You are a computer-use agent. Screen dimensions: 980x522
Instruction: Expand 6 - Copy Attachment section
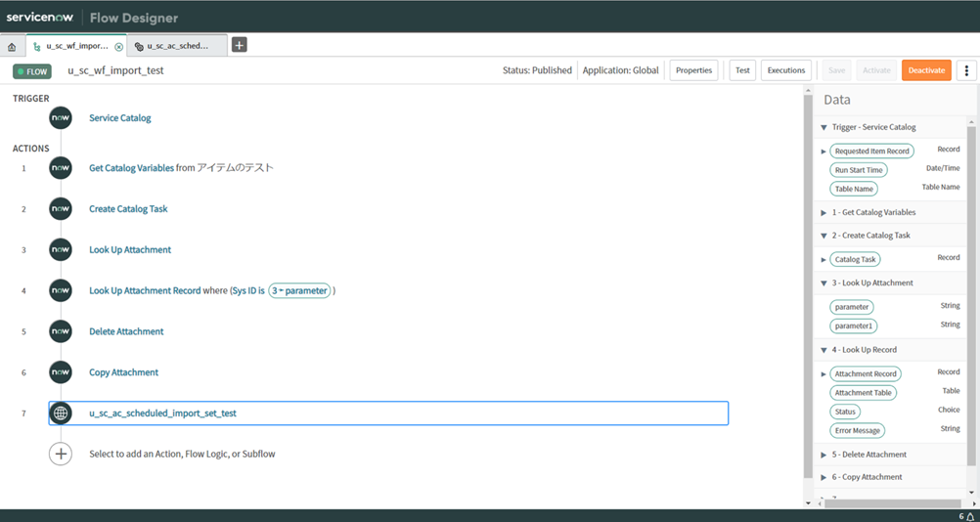pos(824,478)
